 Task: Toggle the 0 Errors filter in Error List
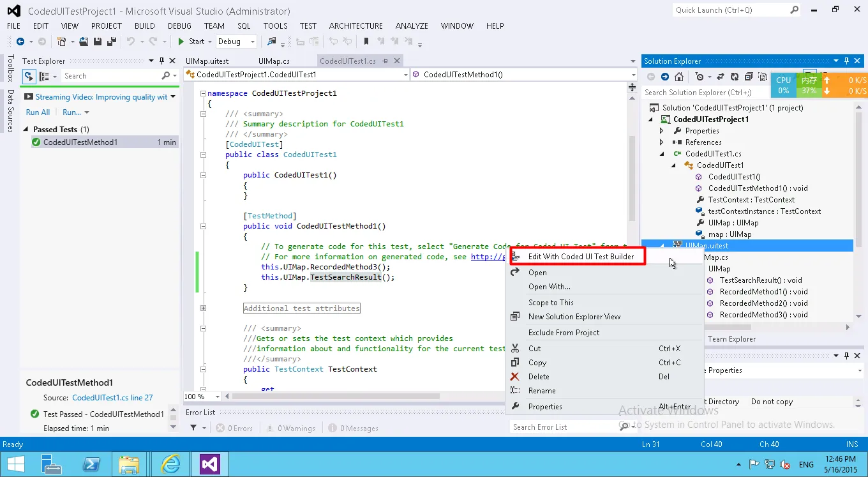coord(234,428)
